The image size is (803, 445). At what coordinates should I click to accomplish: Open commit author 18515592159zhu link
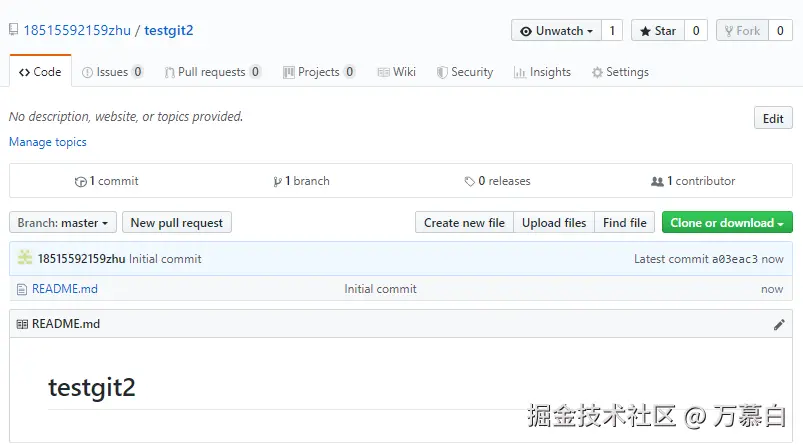(81, 259)
